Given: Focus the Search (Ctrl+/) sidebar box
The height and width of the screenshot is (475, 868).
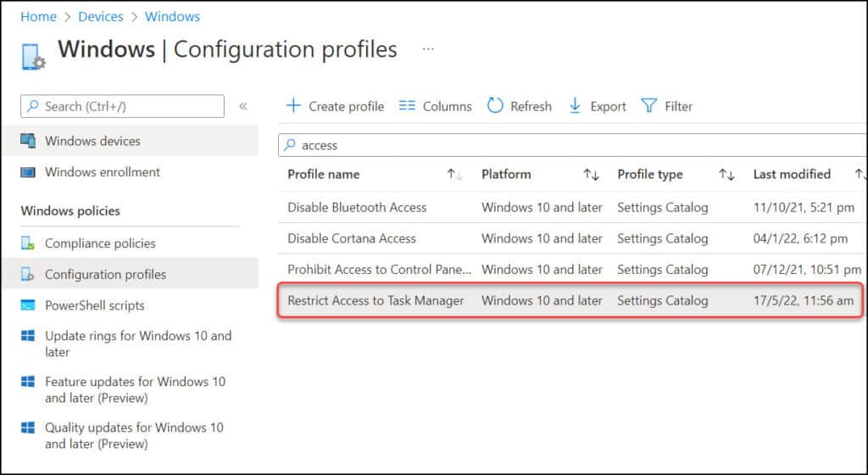Looking at the screenshot, I should coord(122,106).
